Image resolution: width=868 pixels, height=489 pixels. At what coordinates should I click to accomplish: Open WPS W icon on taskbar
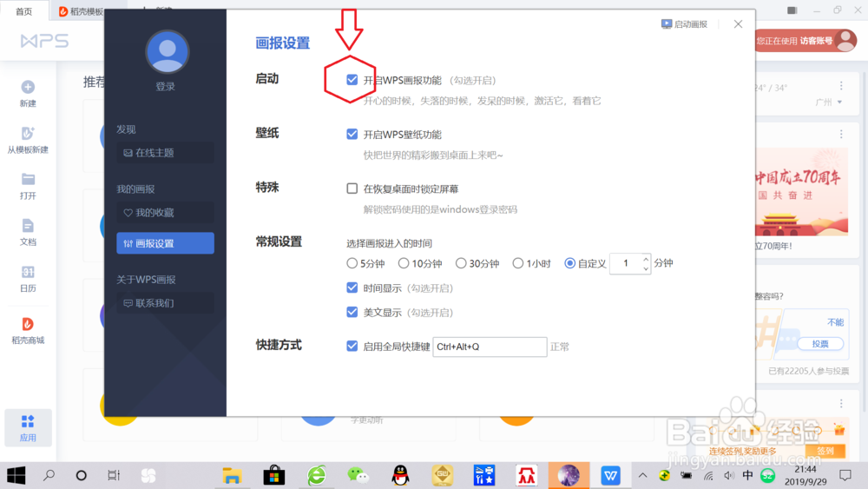tap(610, 475)
